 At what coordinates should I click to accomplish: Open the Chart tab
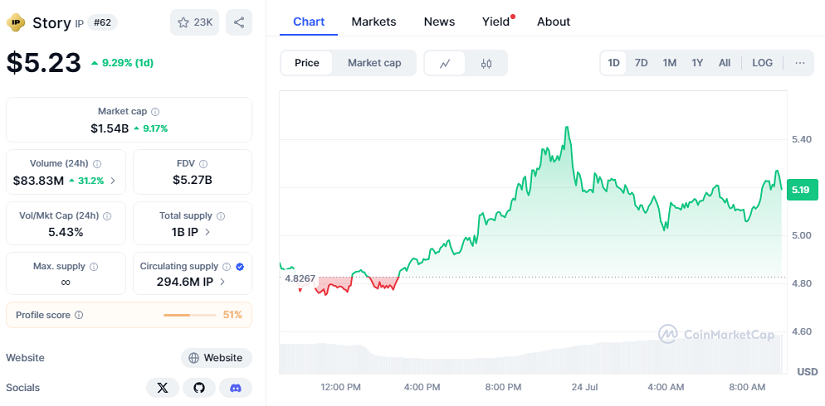pyautogui.click(x=309, y=22)
